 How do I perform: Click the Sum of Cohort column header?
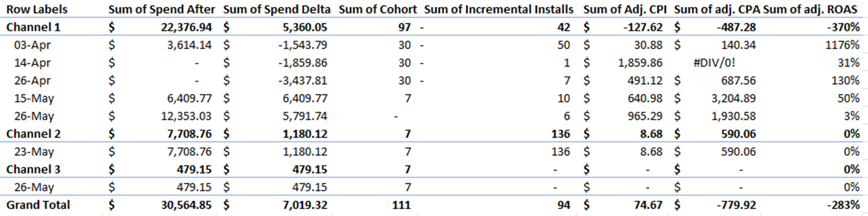pyautogui.click(x=377, y=10)
